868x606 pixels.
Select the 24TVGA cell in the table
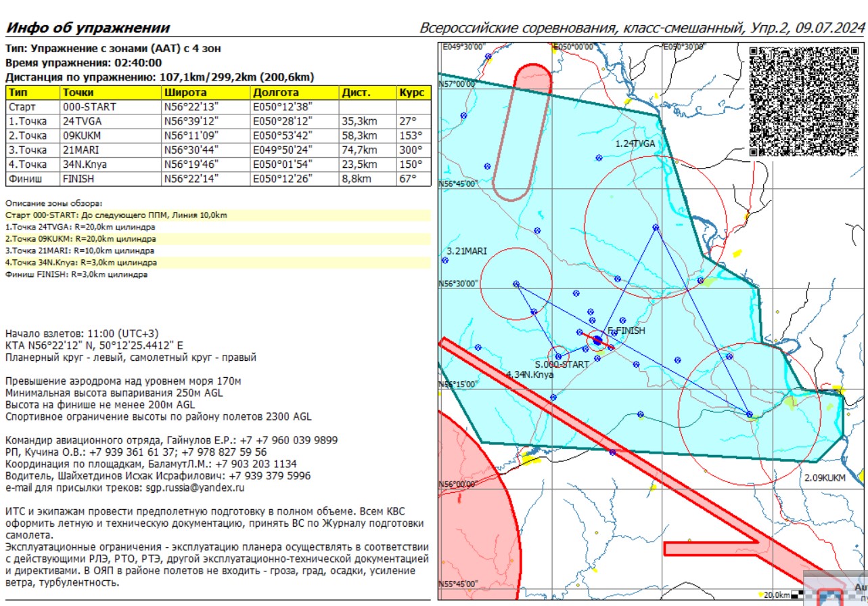pos(83,121)
